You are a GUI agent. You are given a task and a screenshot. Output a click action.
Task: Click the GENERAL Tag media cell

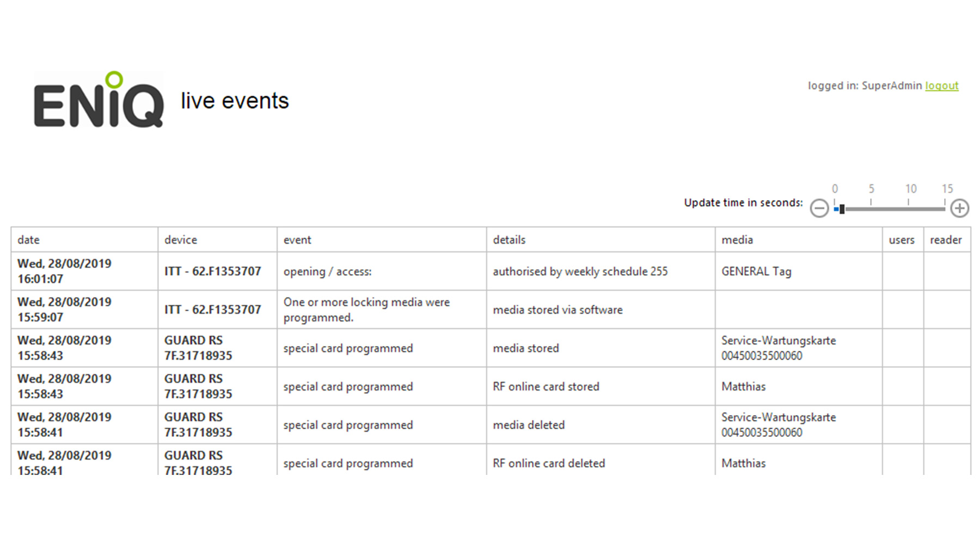[x=756, y=271]
